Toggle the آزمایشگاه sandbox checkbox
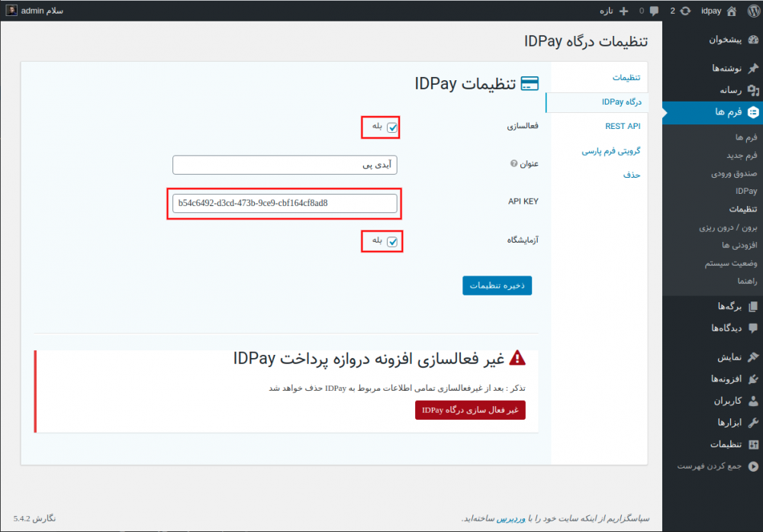 point(391,241)
